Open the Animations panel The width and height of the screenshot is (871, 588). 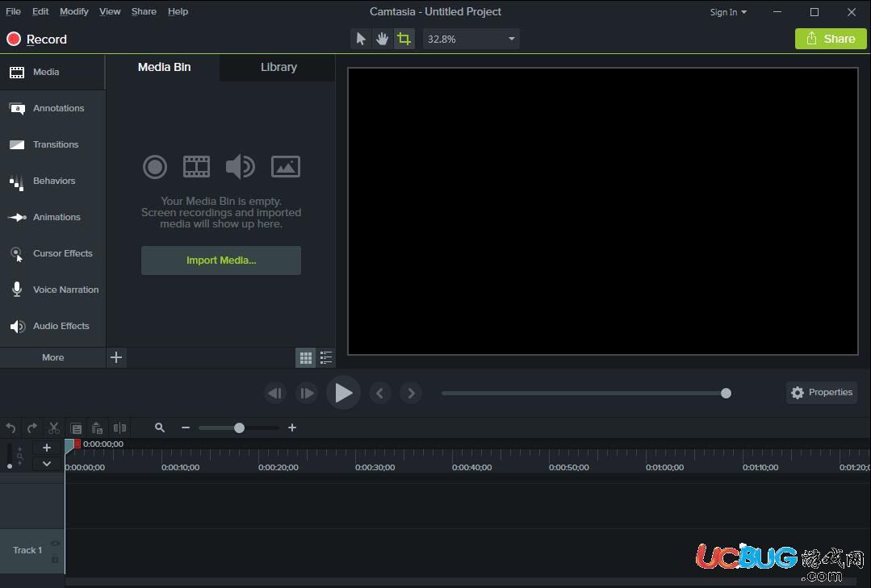[x=52, y=217]
